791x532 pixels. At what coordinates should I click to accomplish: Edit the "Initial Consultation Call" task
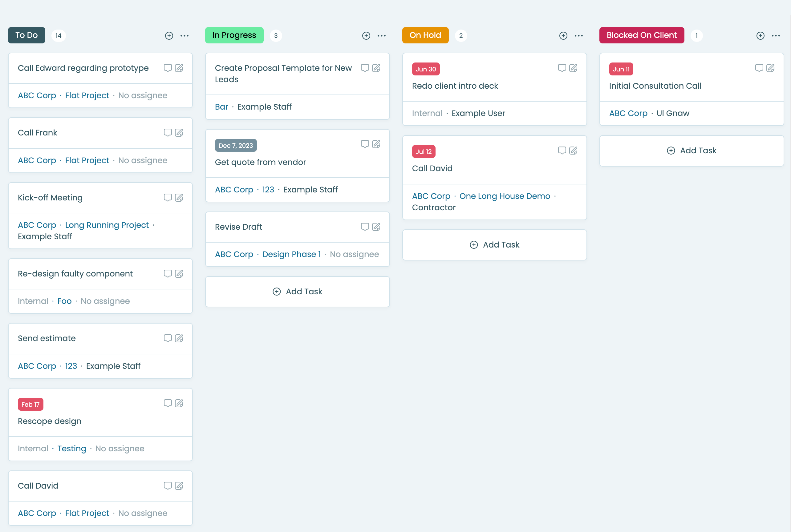[x=770, y=68]
